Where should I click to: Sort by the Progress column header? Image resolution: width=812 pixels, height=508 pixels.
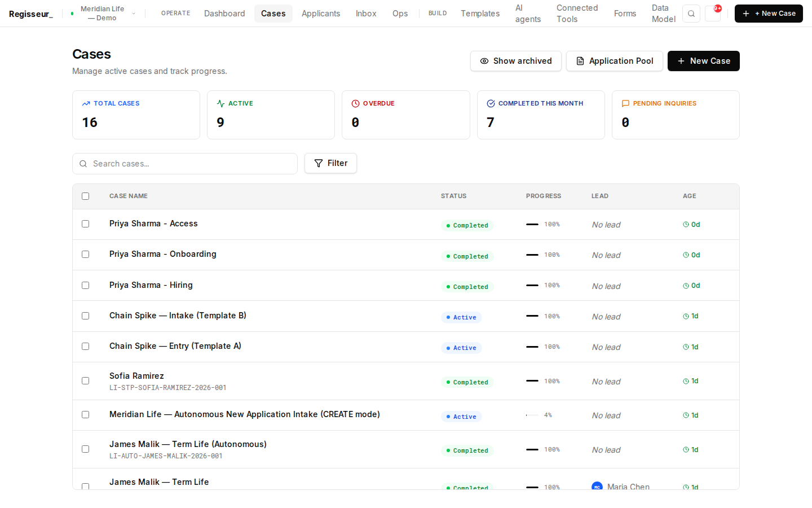click(x=544, y=196)
